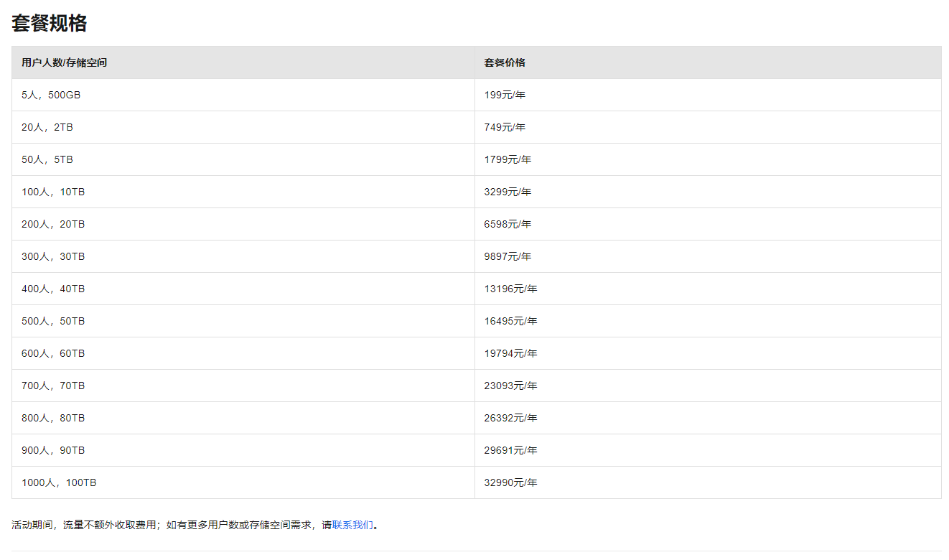Click the 3299元/年 price cell

[508, 192]
